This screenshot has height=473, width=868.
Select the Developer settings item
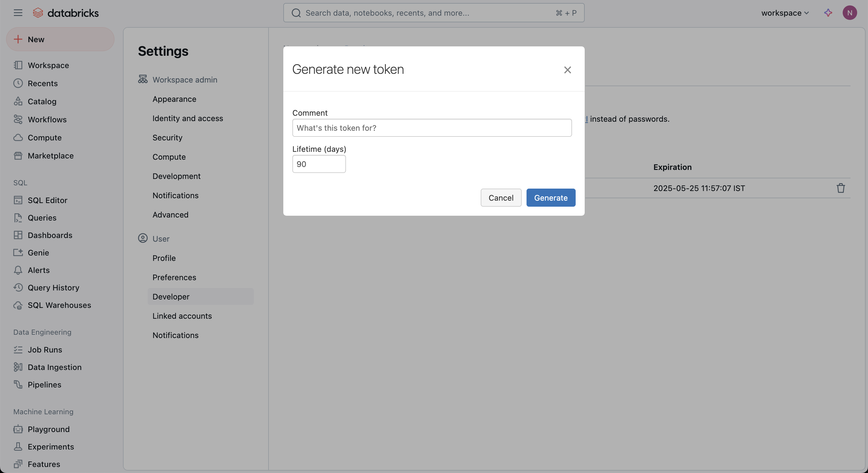tap(171, 297)
